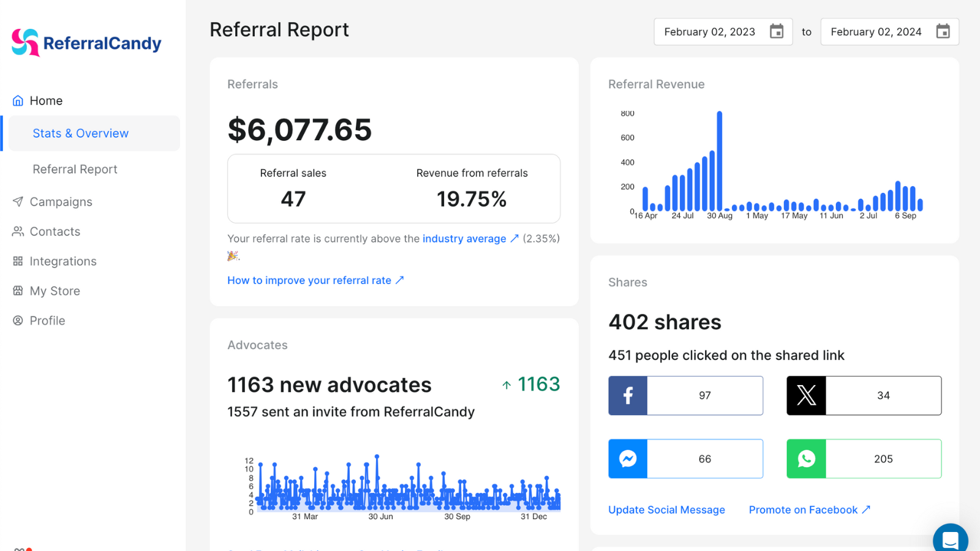
Task: Open the Profile page
Action: [47, 321]
